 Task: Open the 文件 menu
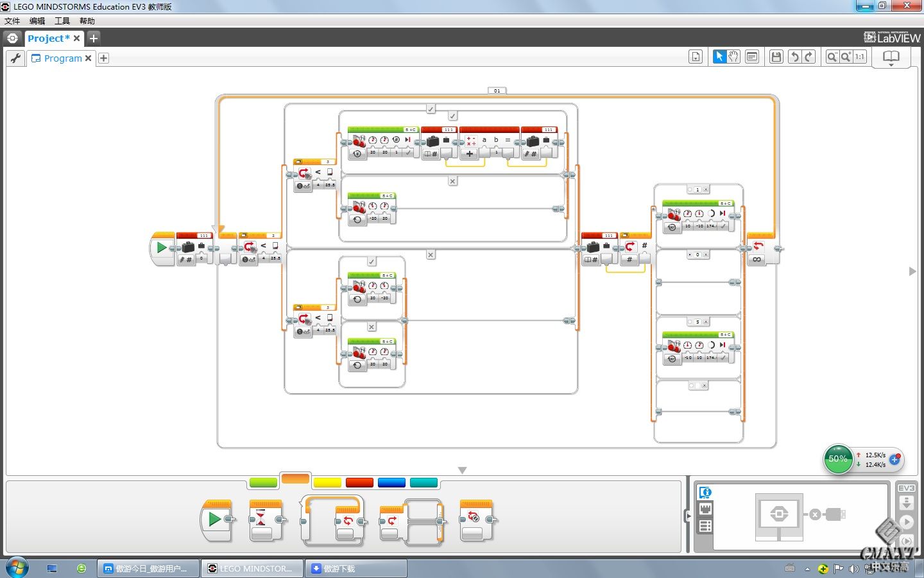click(x=12, y=21)
